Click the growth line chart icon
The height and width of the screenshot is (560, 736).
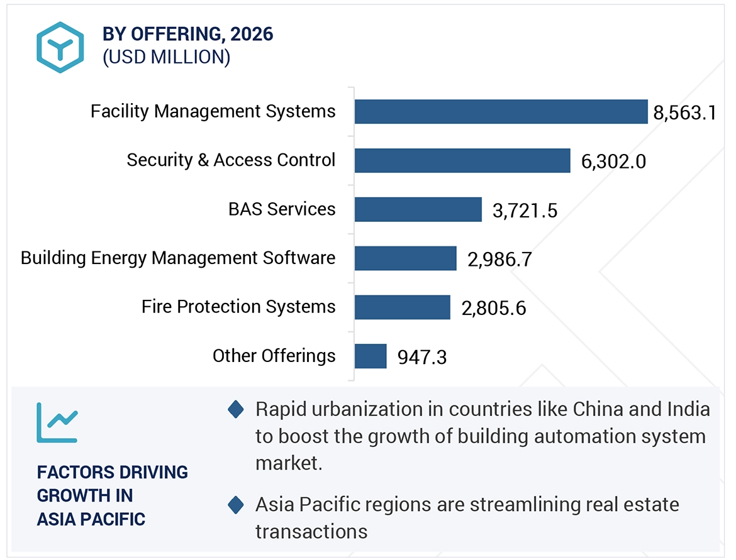[57, 422]
